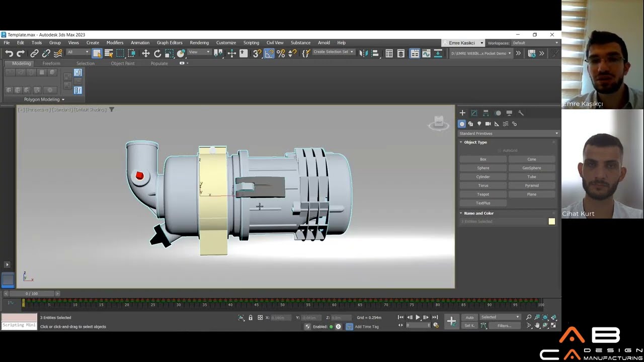Screen dimensions: 644x362
Task: Activate Select and Rotate tool
Action: click(x=157, y=53)
